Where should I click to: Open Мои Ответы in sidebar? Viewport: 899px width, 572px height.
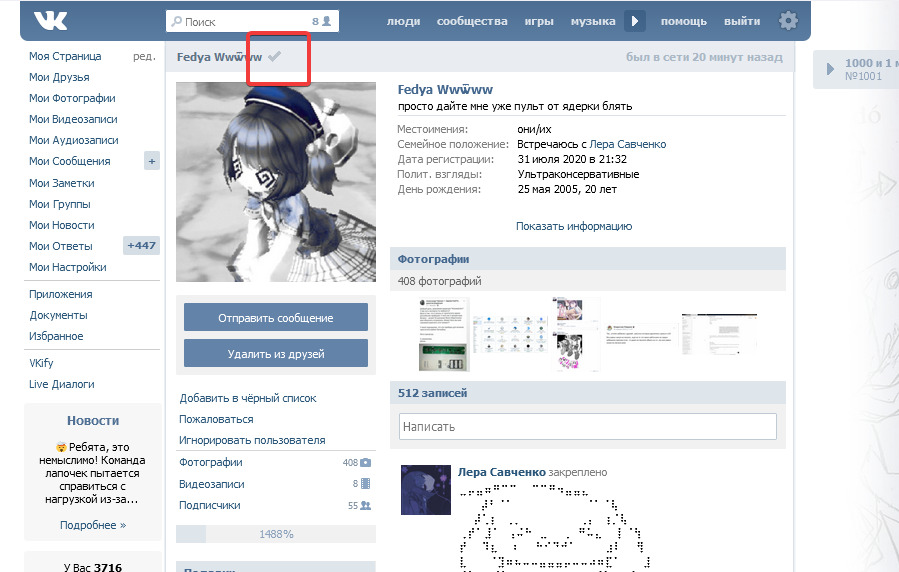pyautogui.click(x=61, y=246)
